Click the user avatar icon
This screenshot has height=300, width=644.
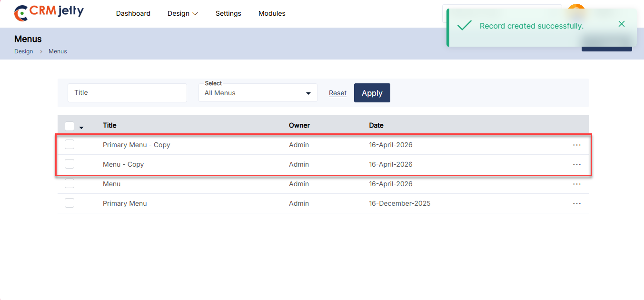576,10
